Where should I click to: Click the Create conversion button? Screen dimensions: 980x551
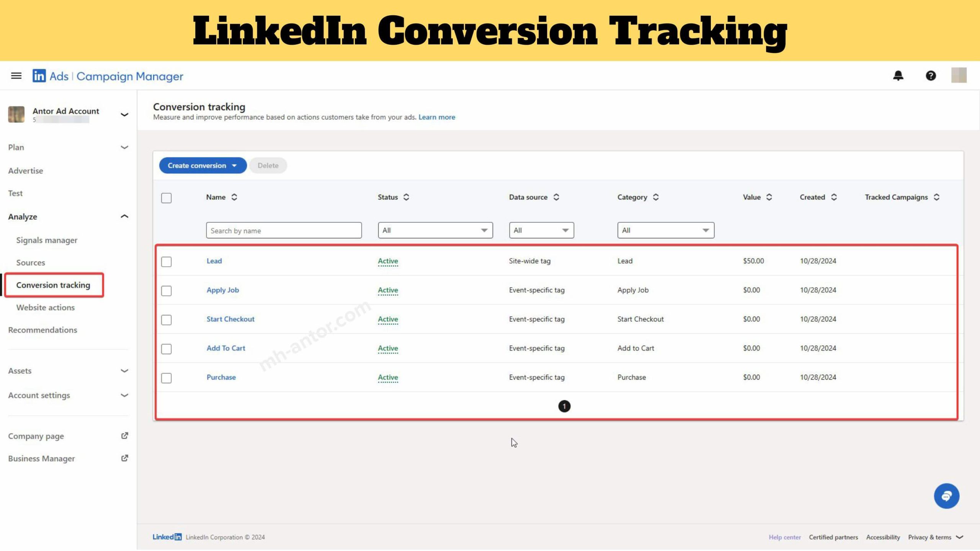coord(203,166)
